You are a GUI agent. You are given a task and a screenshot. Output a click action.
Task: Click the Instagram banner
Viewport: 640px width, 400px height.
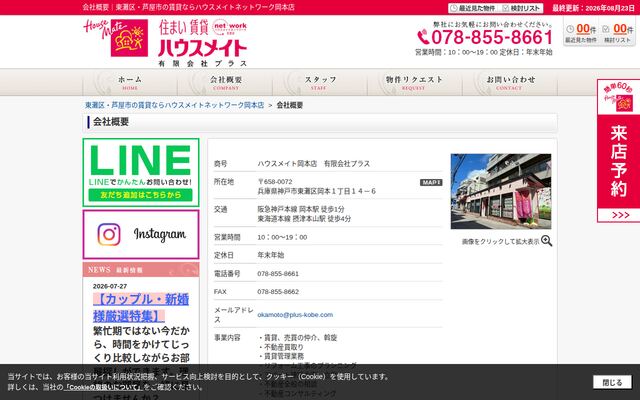pyautogui.click(x=141, y=234)
